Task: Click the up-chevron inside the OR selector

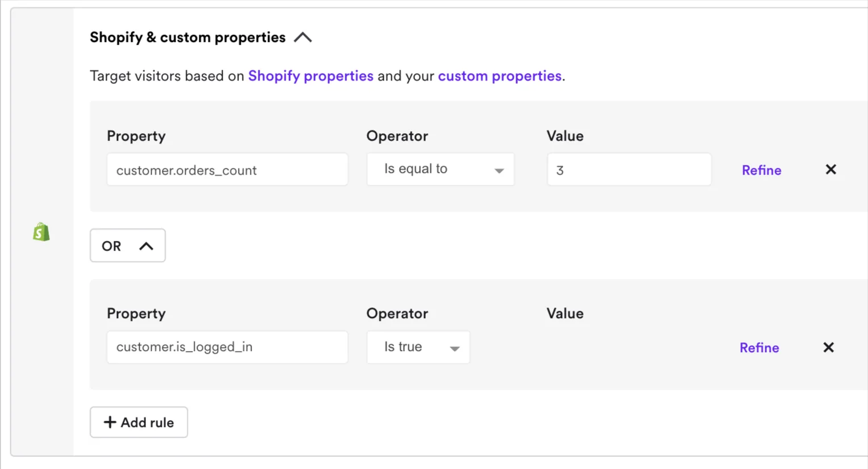Action: [x=146, y=246]
